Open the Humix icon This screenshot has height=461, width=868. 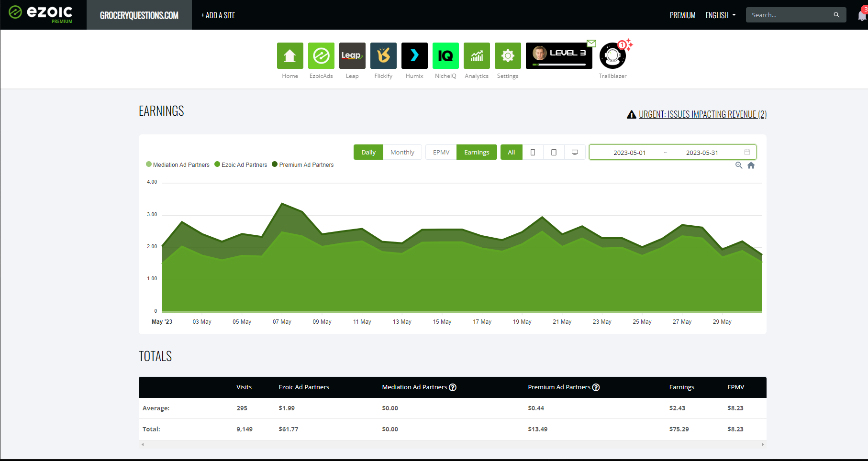point(414,55)
